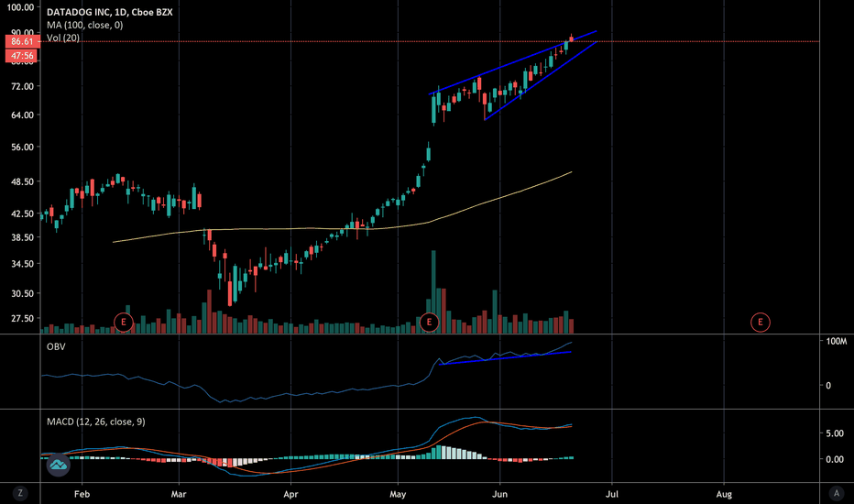Click the 47:56 countdown label
Screen dimensions: 854x504
click(22, 56)
